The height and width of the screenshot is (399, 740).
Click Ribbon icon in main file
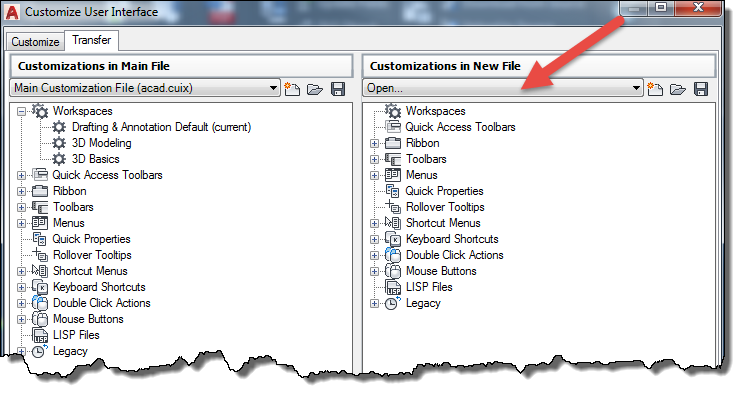(x=40, y=191)
